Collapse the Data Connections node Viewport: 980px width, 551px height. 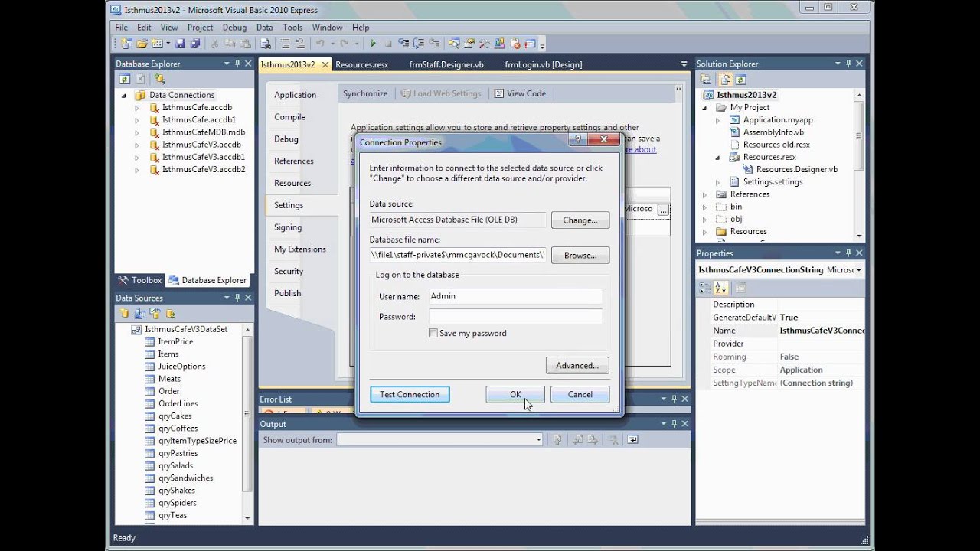[x=124, y=96]
